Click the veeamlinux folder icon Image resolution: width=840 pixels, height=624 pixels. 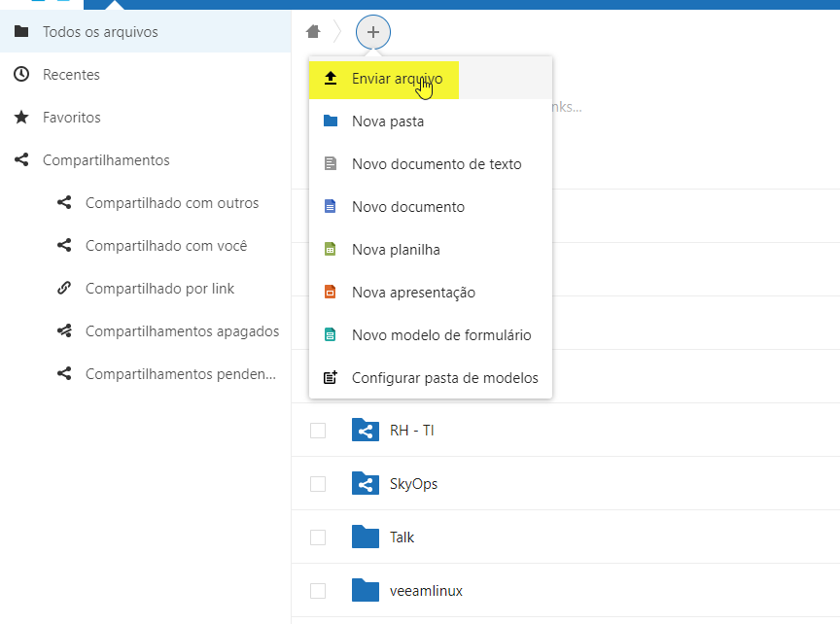click(366, 590)
